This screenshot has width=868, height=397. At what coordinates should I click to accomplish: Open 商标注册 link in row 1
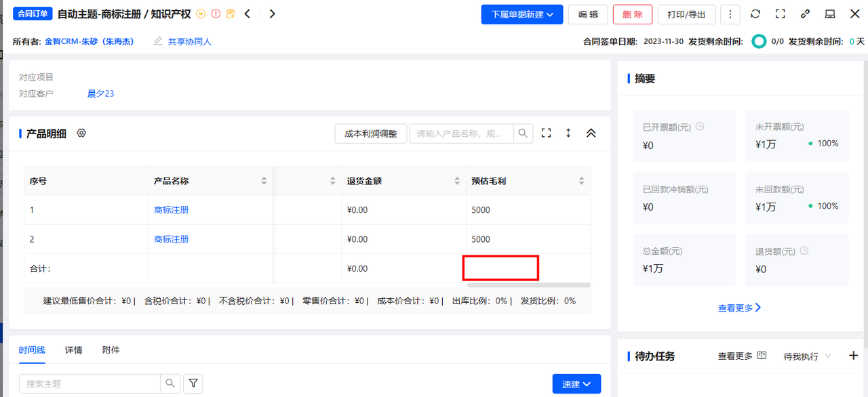[172, 210]
